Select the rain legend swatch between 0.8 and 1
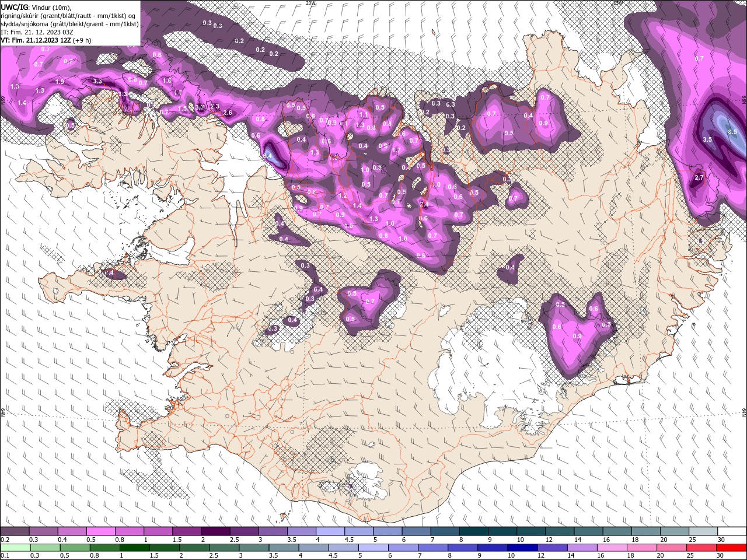Screen dimensions: 747x560 (104, 548)
